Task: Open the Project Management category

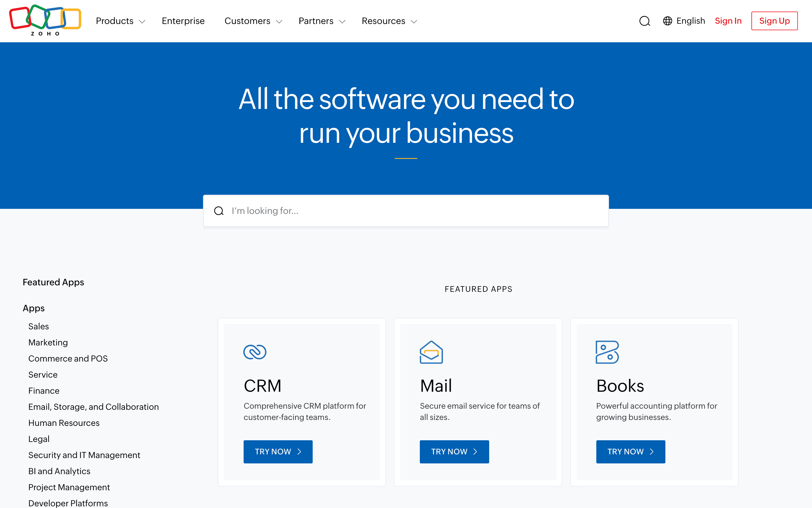Action: 69,487
